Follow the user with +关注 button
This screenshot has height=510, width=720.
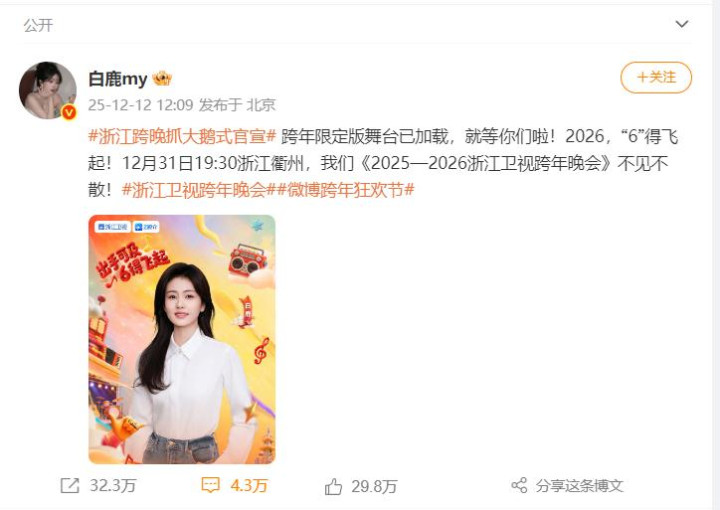[656, 77]
